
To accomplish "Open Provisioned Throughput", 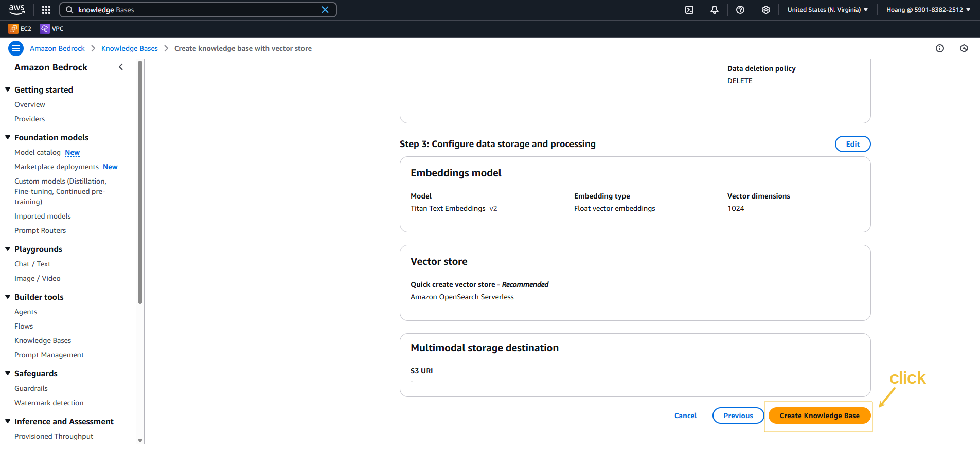I will pyautogui.click(x=54, y=436).
